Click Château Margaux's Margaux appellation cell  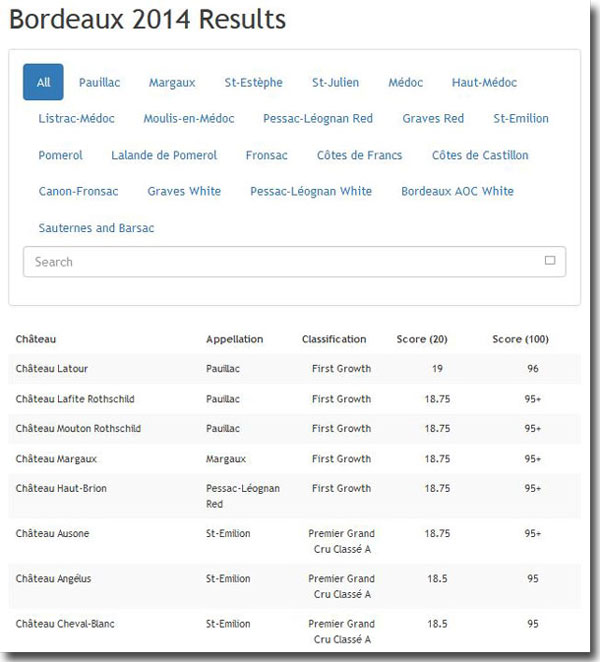click(x=225, y=459)
